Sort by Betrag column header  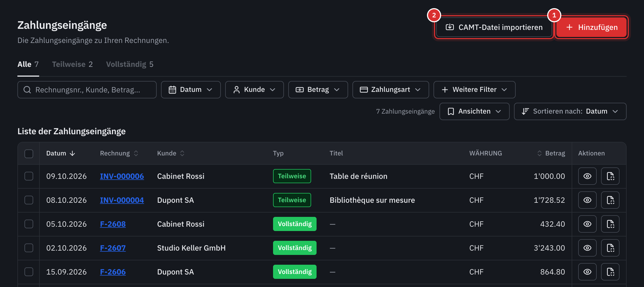[x=551, y=153]
